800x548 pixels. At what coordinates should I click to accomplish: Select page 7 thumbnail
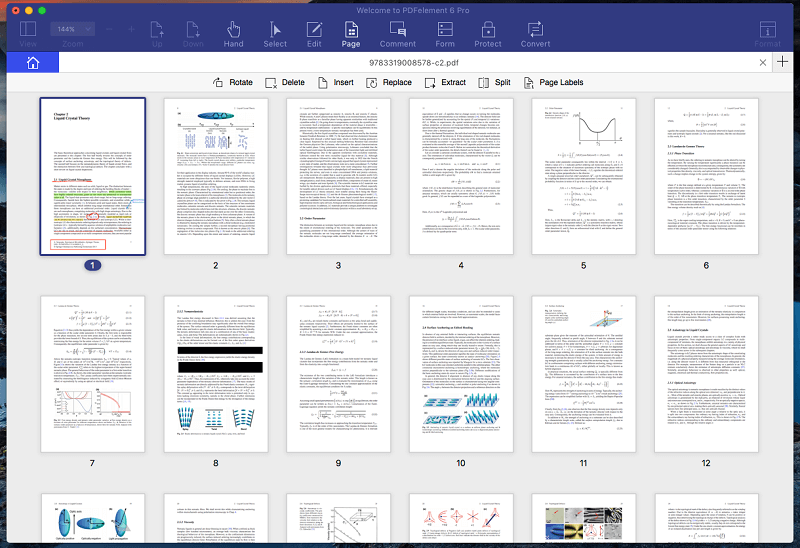[x=92, y=374]
